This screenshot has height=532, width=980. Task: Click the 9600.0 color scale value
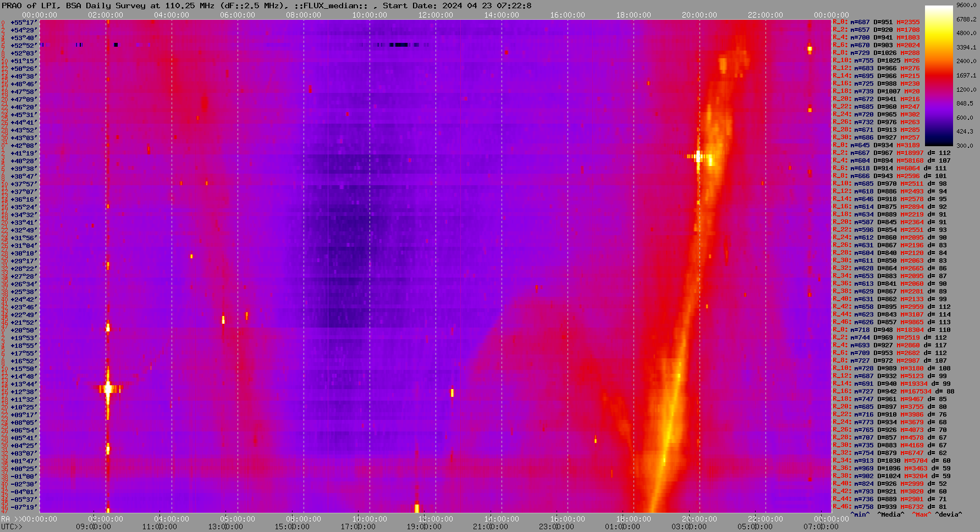point(966,5)
